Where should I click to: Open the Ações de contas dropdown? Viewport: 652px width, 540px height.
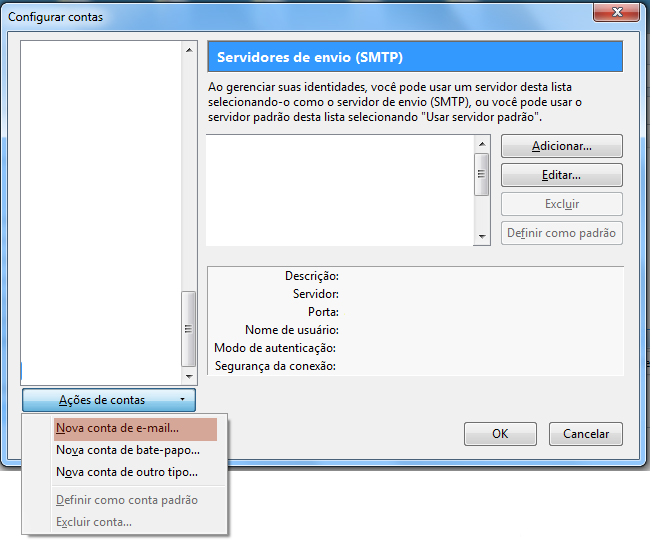point(109,400)
